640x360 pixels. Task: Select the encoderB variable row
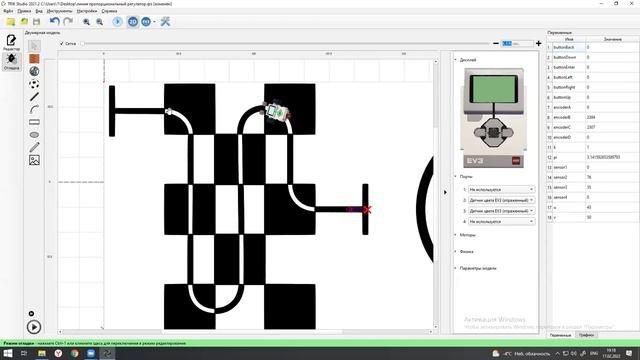coord(593,117)
